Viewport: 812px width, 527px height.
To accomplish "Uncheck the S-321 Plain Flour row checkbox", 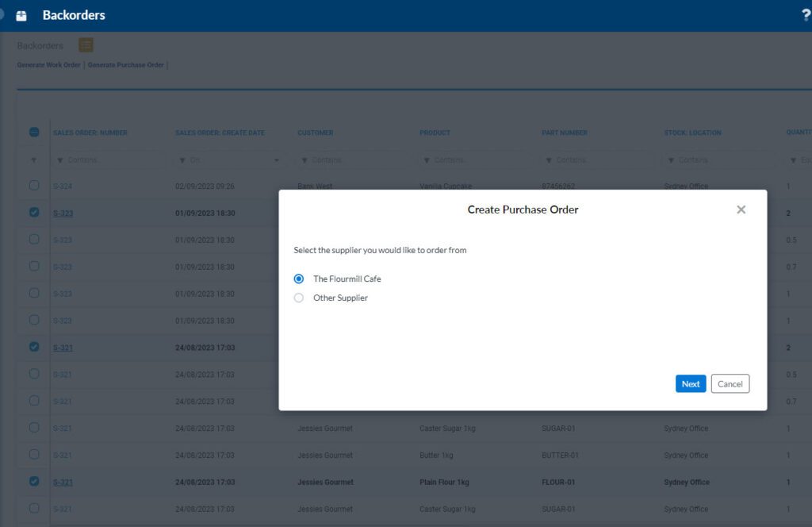I will pyautogui.click(x=34, y=481).
